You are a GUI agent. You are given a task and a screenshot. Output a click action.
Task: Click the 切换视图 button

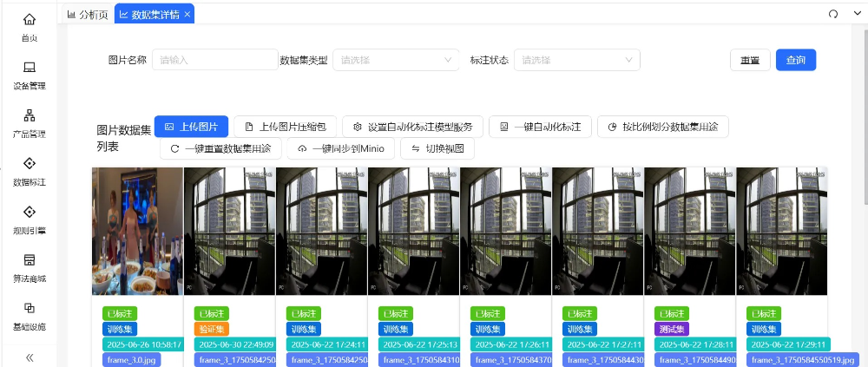coord(437,148)
